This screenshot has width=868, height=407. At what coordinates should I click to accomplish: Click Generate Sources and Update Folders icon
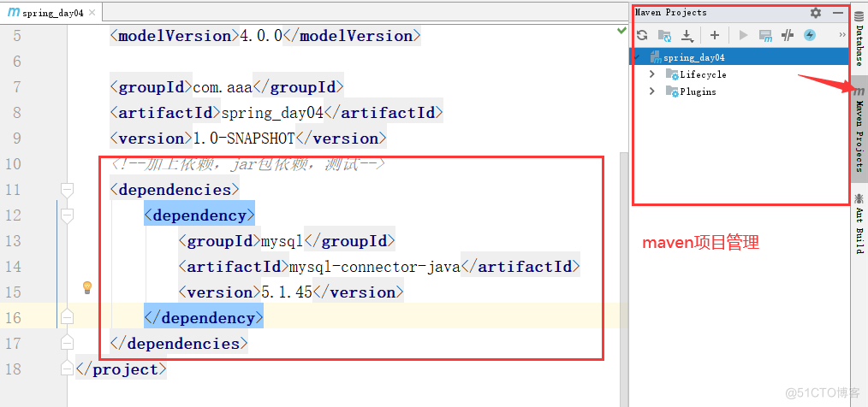[664, 35]
